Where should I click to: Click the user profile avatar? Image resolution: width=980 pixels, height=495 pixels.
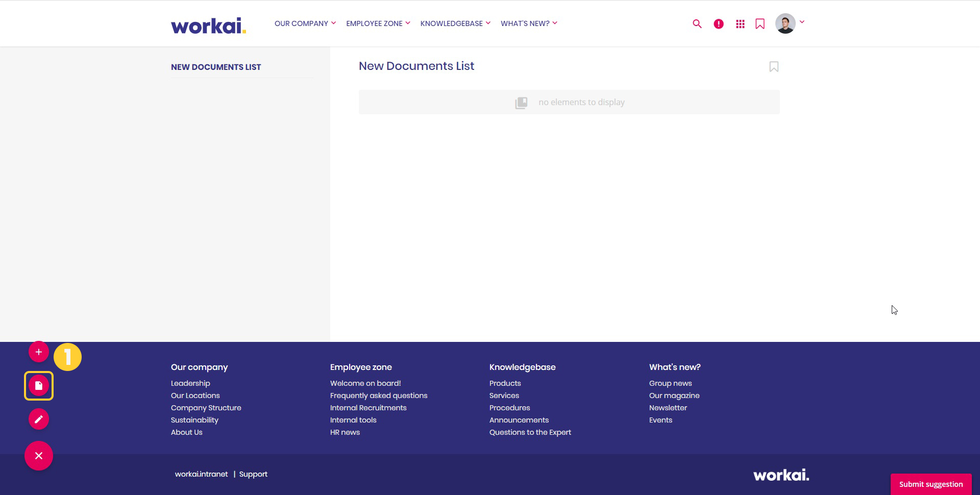point(785,23)
